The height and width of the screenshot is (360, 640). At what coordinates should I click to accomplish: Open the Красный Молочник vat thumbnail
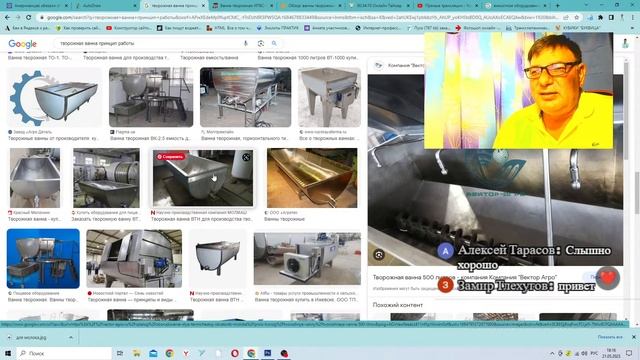point(35,178)
